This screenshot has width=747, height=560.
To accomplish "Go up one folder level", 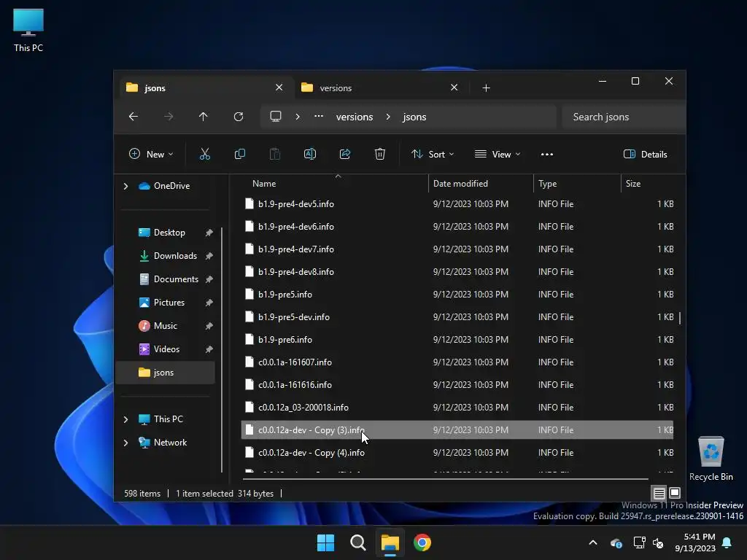I will tap(204, 117).
